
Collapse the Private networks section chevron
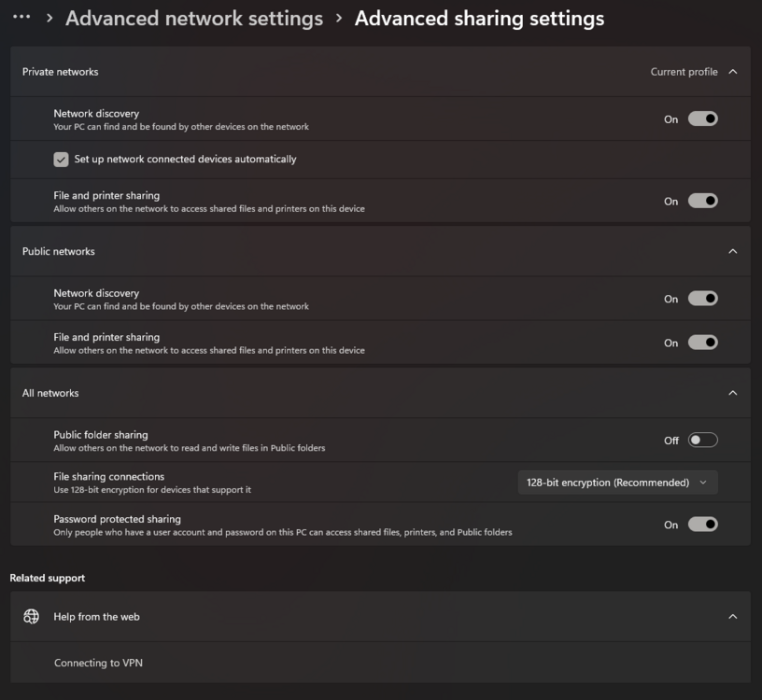click(x=733, y=72)
